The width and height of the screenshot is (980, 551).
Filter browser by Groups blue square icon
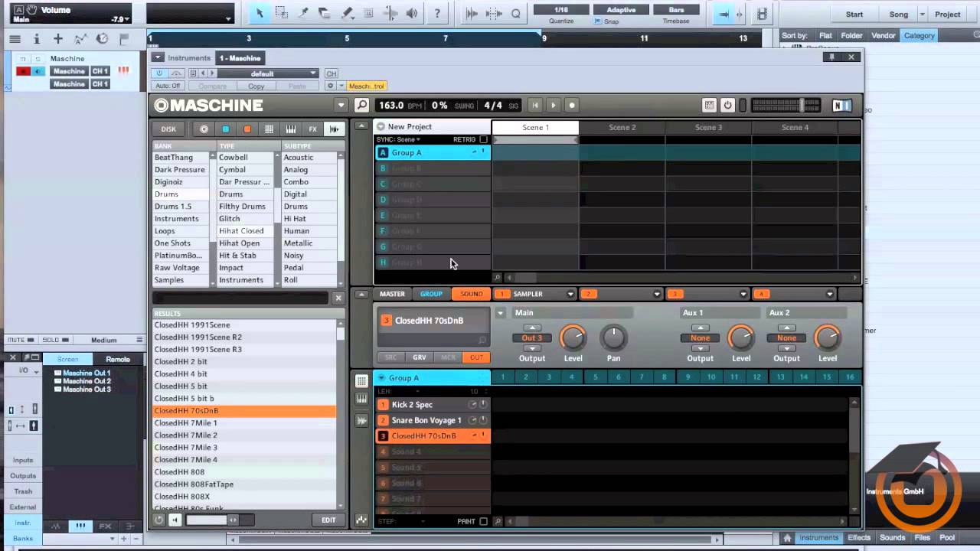(x=225, y=129)
